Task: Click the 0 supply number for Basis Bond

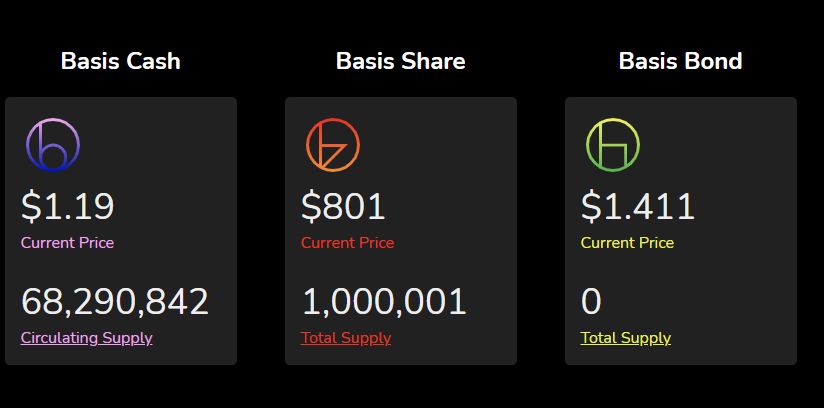Action: 591,302
